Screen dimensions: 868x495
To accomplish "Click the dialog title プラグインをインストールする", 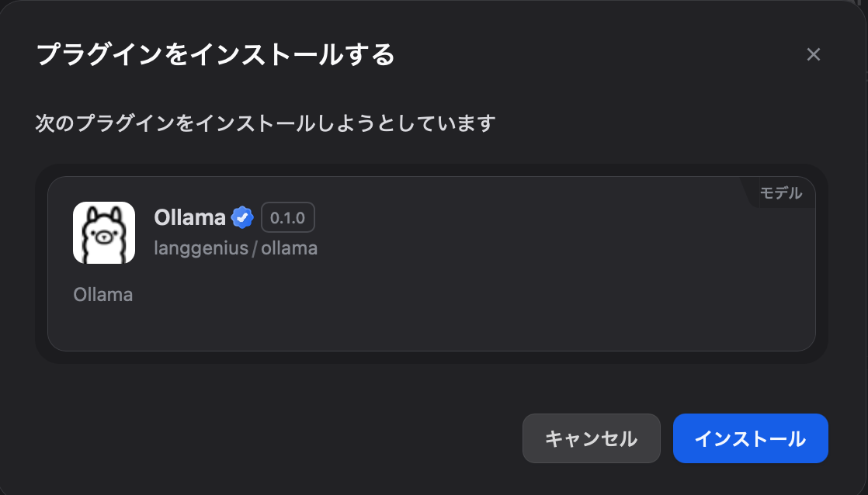I will click(x=214, y=54).
